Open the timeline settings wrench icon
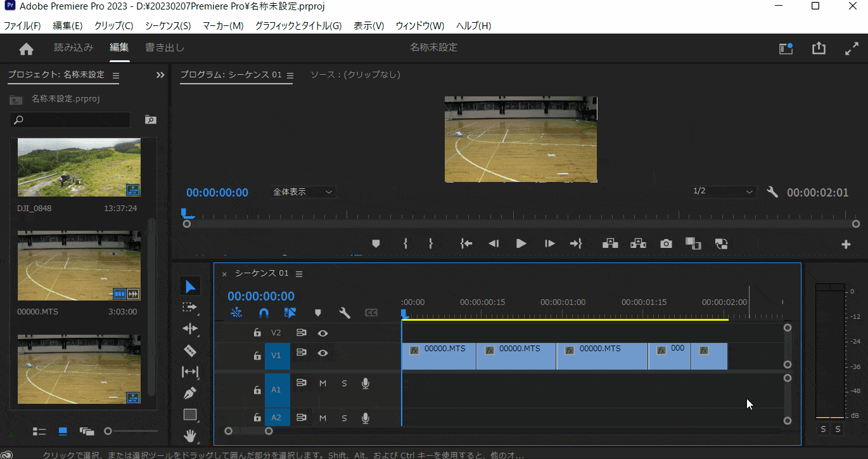 tap(344, 313)
